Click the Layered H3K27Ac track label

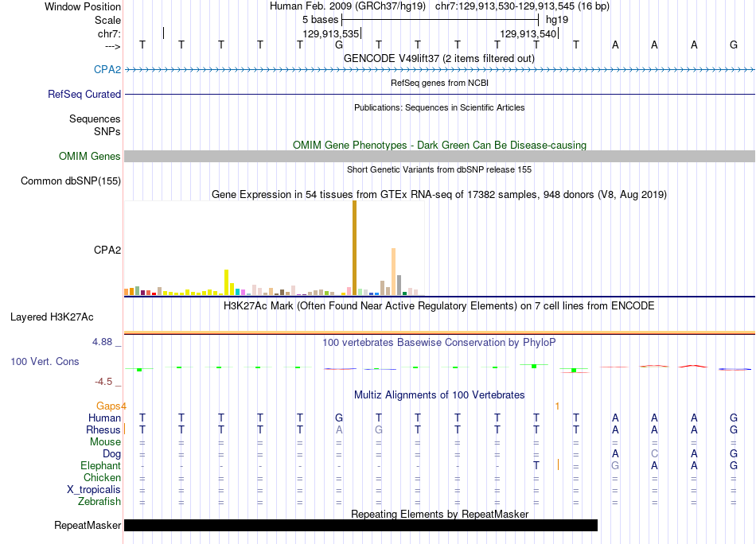click(52, 317)
